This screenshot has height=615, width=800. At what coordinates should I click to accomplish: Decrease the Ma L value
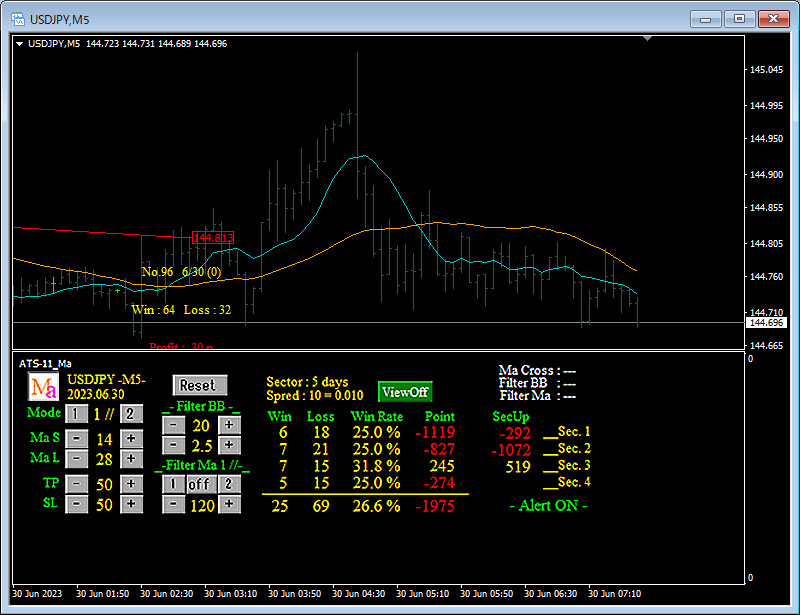[x=77, y=459]
